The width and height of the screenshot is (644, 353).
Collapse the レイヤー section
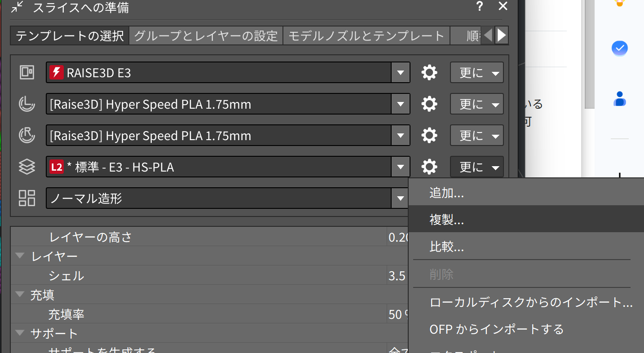coord(20,256)
